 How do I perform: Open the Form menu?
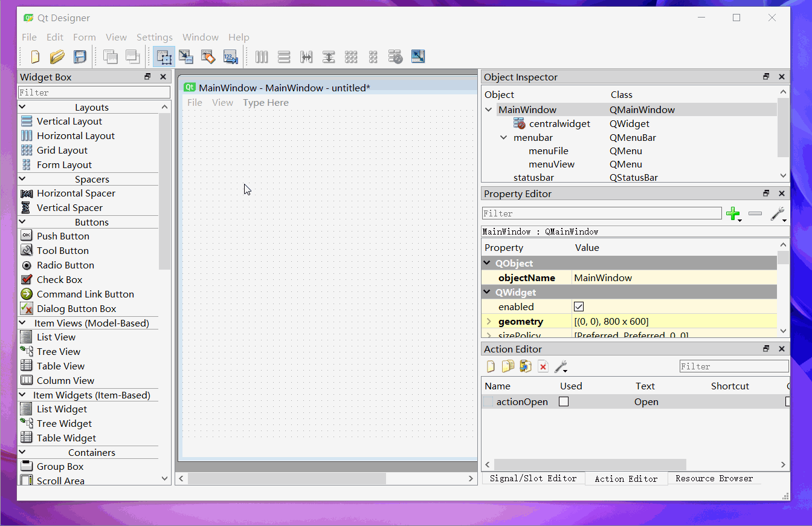click(85, 37)
